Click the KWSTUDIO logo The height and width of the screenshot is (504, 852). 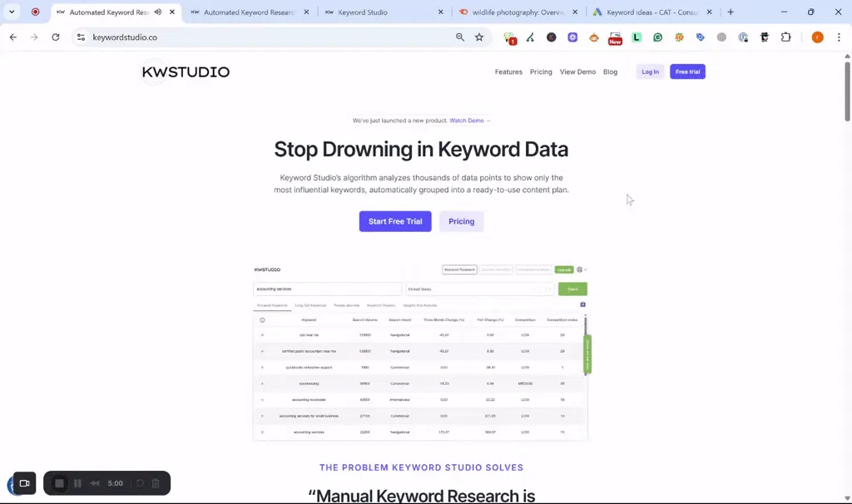pos(186,72)
